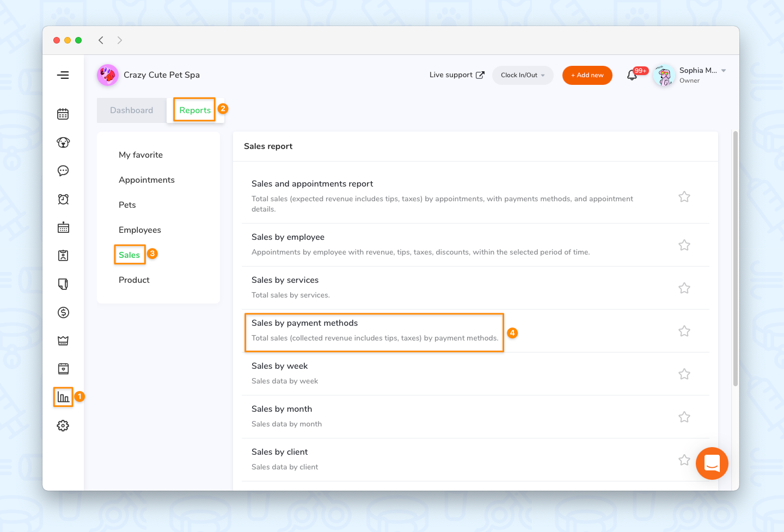Viewport: 784px width, 532px height.
Task: Switch to the Reports tab
Action: [195, 110]
